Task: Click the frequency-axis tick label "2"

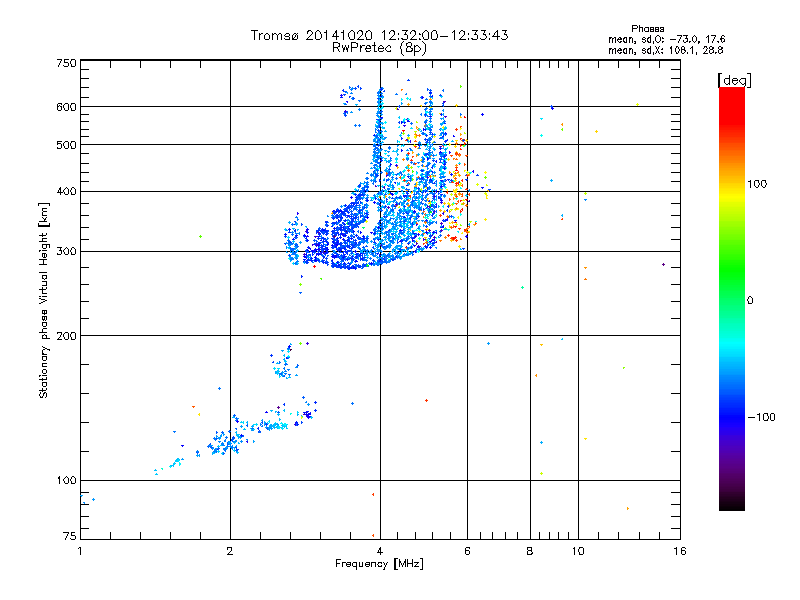Action: click(x=230, y=551)
